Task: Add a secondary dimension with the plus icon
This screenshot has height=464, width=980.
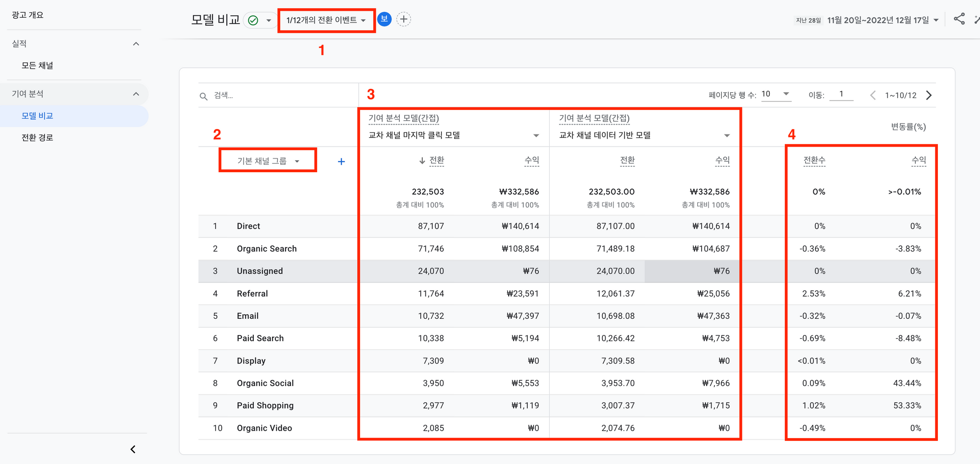Action: 342,161
